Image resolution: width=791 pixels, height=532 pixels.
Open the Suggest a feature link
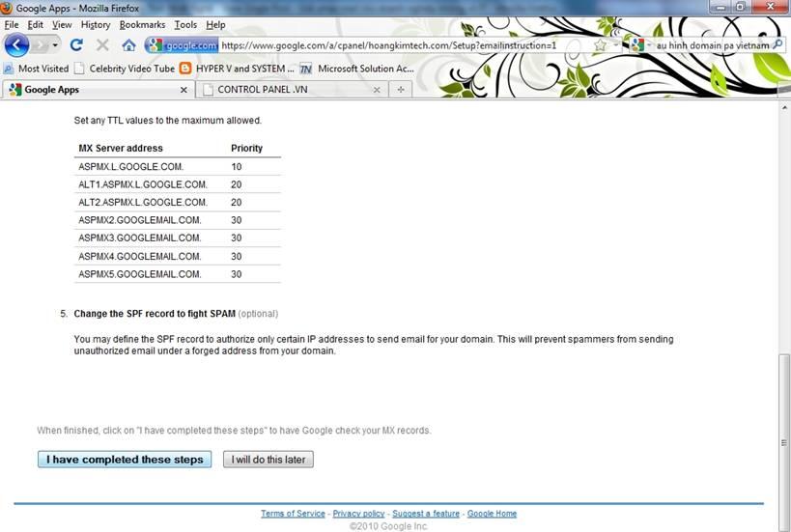click(426, 514)
